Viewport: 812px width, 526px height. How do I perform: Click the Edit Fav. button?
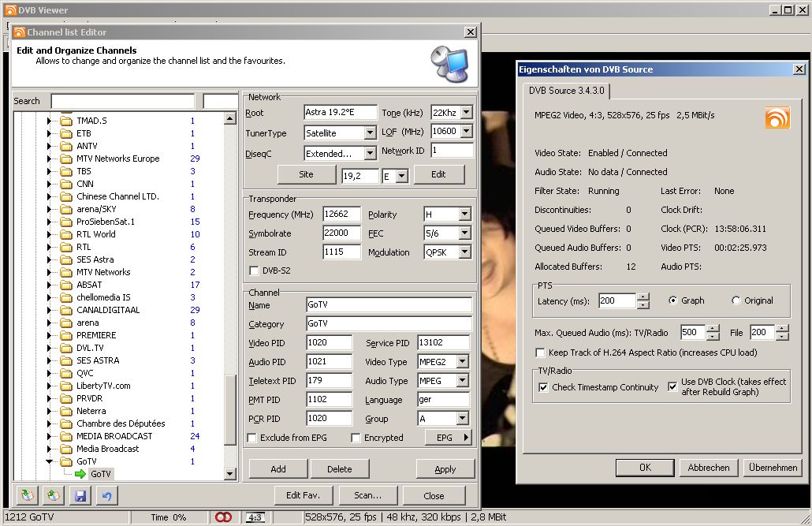tap(303, 495)
